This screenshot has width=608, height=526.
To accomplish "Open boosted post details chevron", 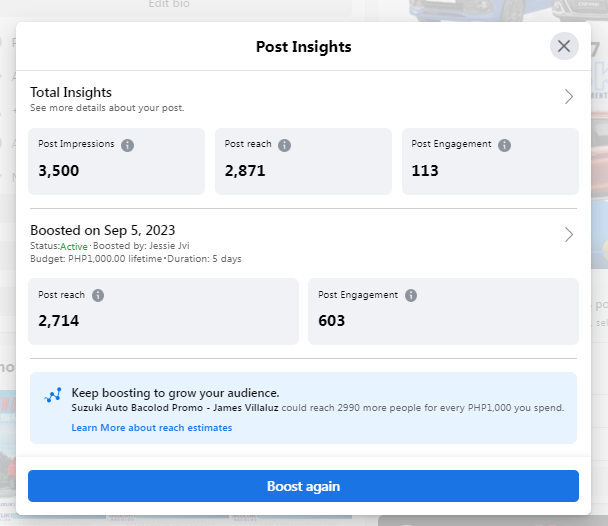I will 568,235.
